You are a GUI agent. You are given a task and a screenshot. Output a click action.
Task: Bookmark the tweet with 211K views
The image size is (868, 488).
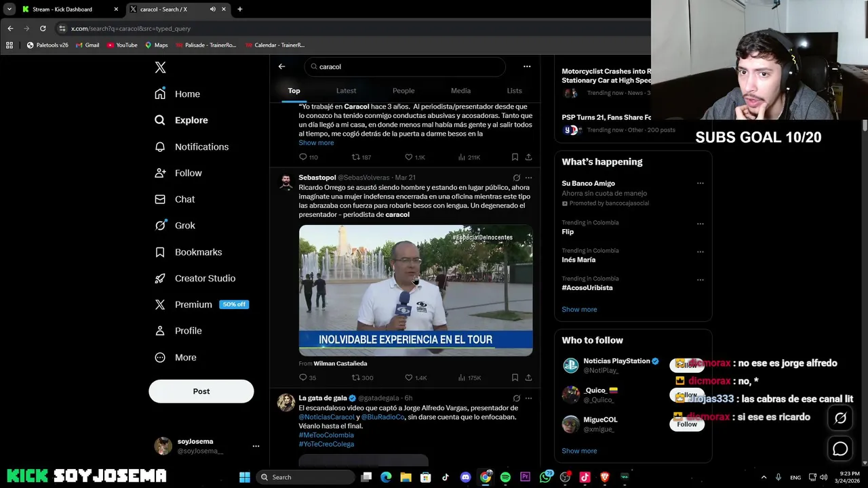[x=515, y=157]
